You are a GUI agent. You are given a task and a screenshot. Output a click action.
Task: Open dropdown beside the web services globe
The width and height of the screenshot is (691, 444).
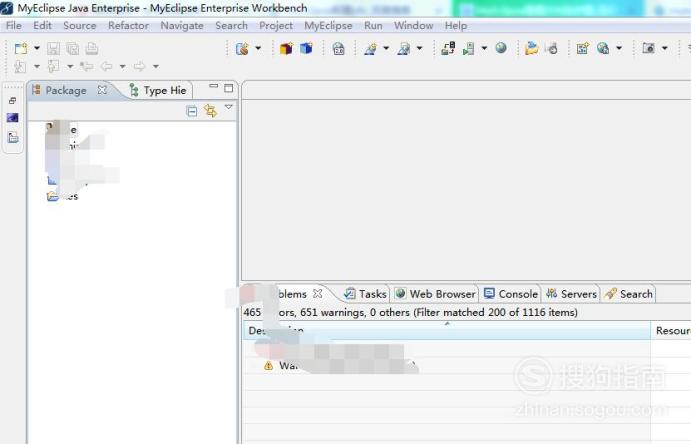click(619, 48)
